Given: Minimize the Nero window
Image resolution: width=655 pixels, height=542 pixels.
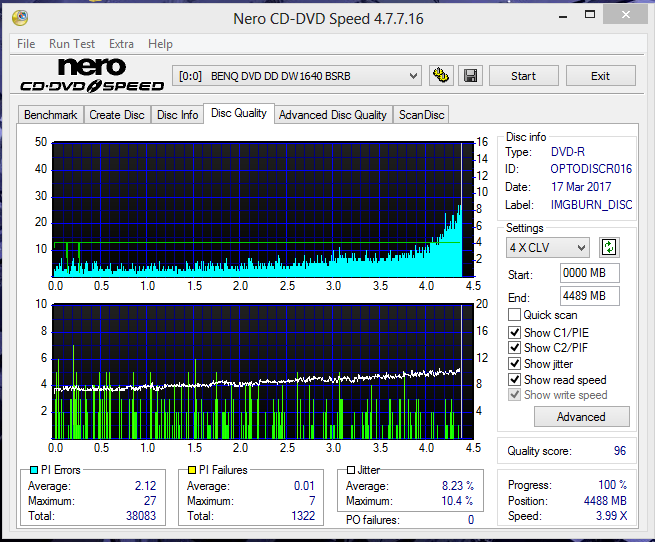Looking at the screenshot, I should pos(563,17).
